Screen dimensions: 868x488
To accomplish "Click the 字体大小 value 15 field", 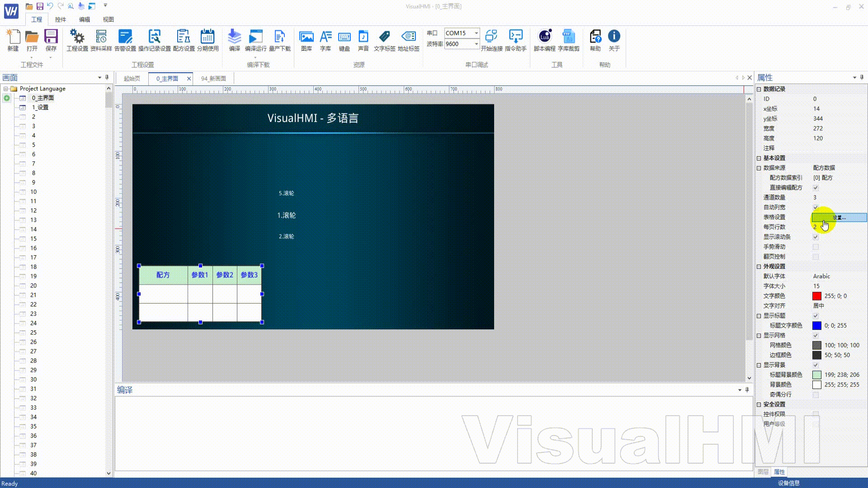I will (x=839, y=286).
